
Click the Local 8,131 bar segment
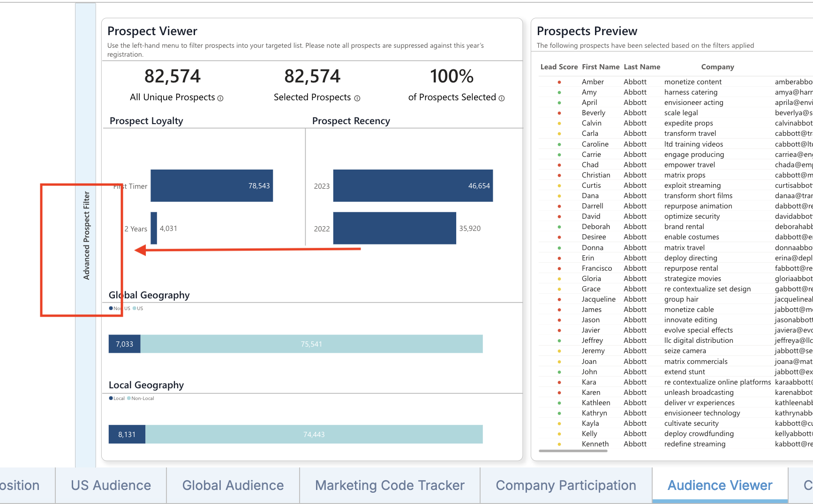[x=127, y=434]
